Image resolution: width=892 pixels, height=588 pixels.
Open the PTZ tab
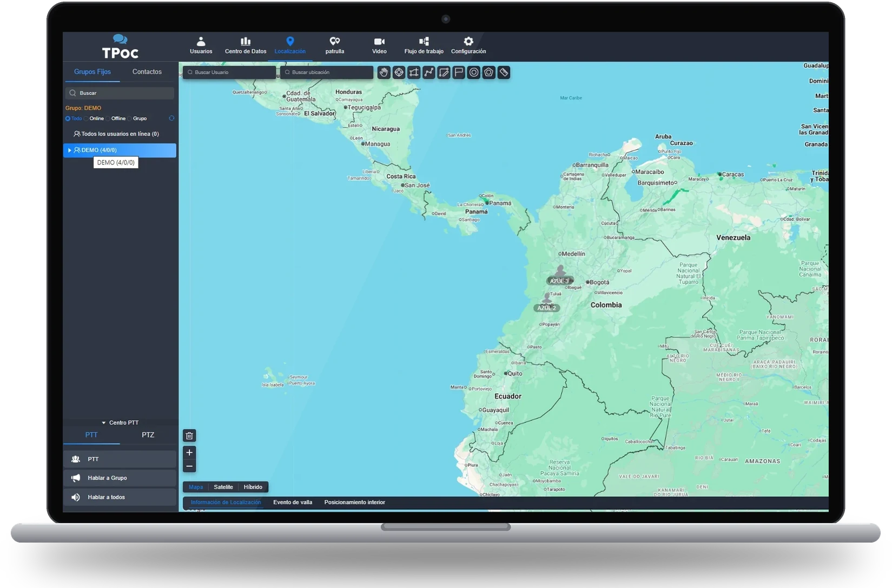click(x=148, y=435)
